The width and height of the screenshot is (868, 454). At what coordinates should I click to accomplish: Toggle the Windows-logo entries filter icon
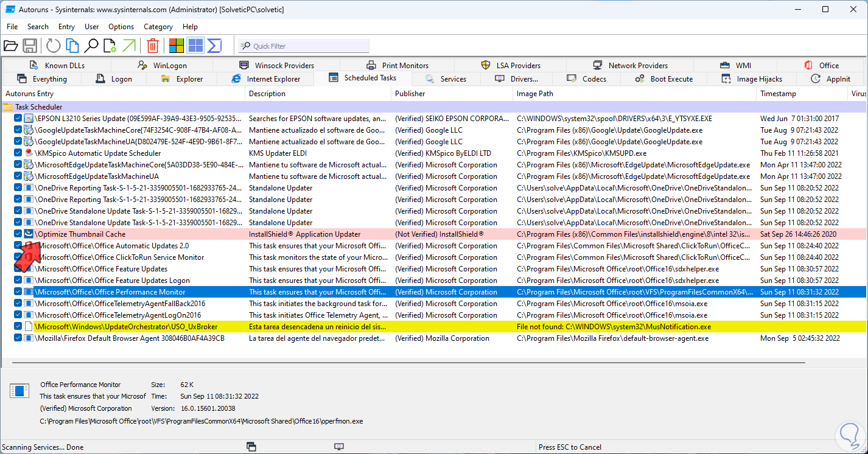177,46
